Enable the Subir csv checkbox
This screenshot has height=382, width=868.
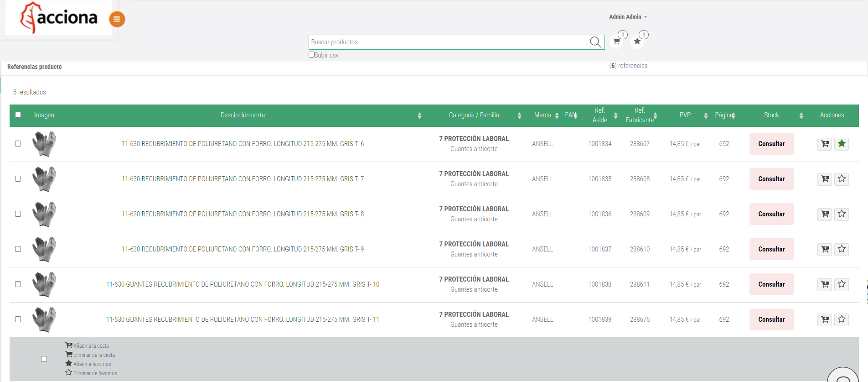(312, 55)
